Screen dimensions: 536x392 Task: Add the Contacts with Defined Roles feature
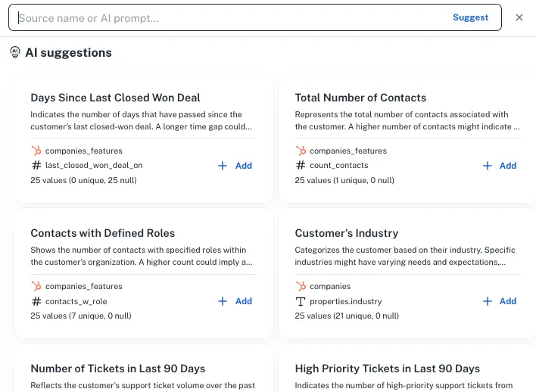pos(235,301)
